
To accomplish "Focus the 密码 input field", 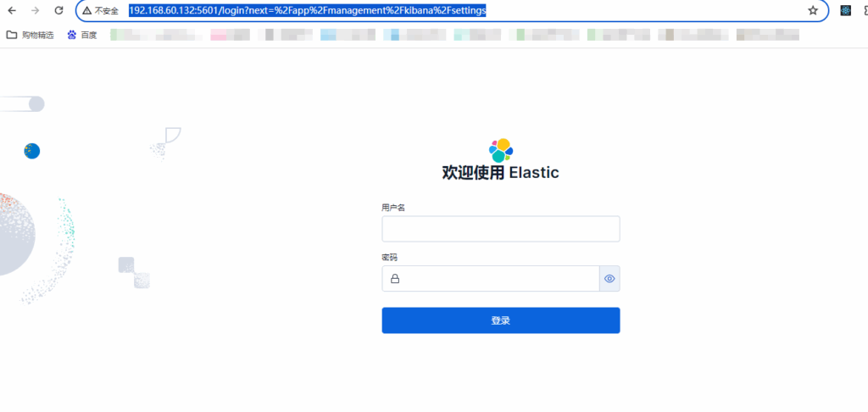I will [491, 279].
